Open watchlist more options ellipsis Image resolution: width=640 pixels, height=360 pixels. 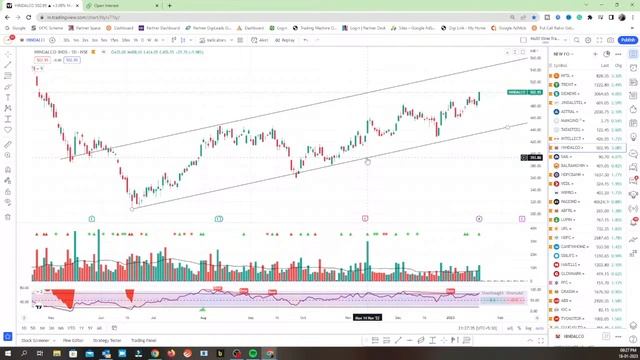click(x=618, y=54)
